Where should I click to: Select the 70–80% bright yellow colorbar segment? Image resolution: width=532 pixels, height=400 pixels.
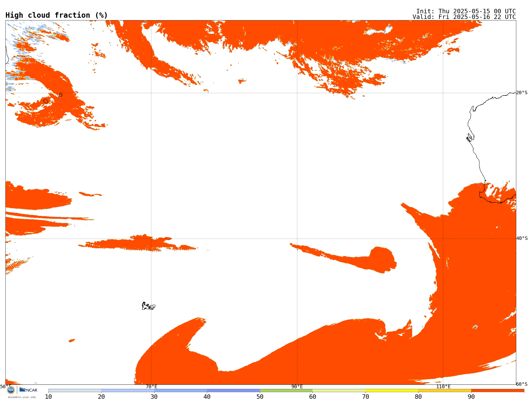(392, 391)
